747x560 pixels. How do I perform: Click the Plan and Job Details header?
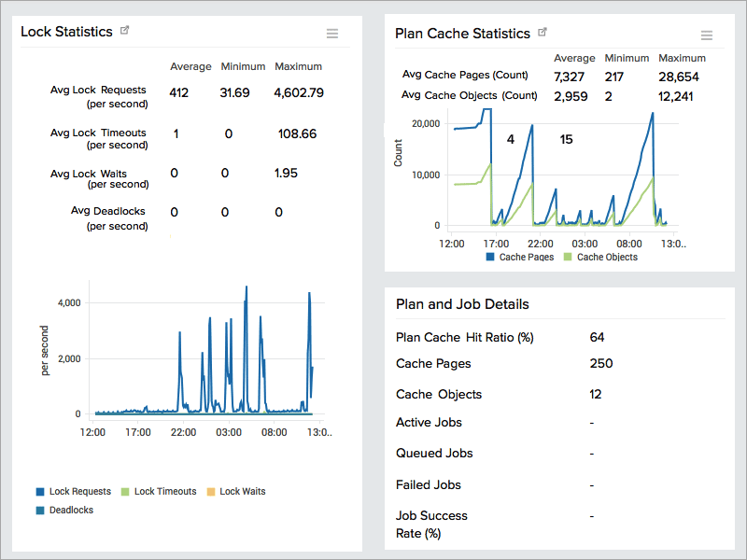tap(461, 303)
